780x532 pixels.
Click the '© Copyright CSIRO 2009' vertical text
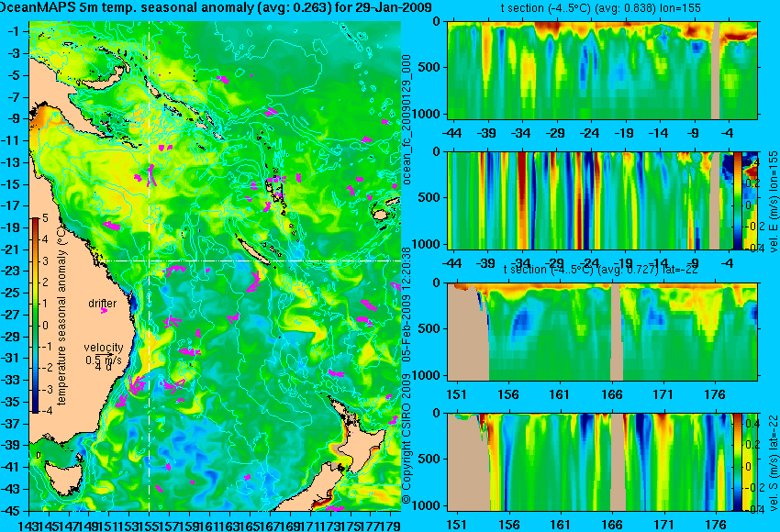407,438
